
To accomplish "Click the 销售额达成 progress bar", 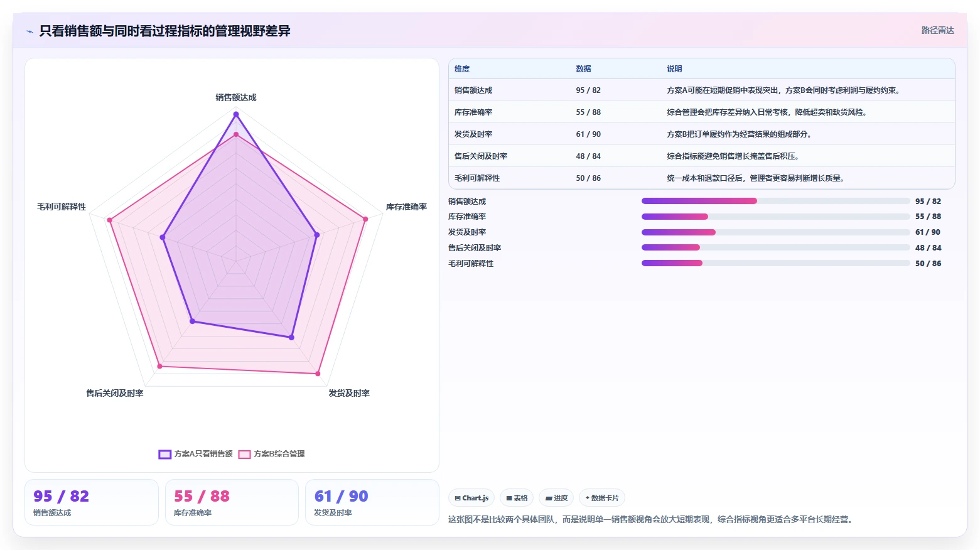I will click(775, 201).
